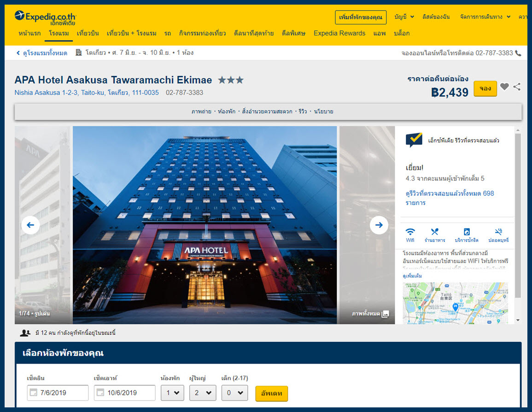The width and height of the screenshot is (532, 412).
Task: Open all 698 verified reviews link
Action: (x=450, y=198)
